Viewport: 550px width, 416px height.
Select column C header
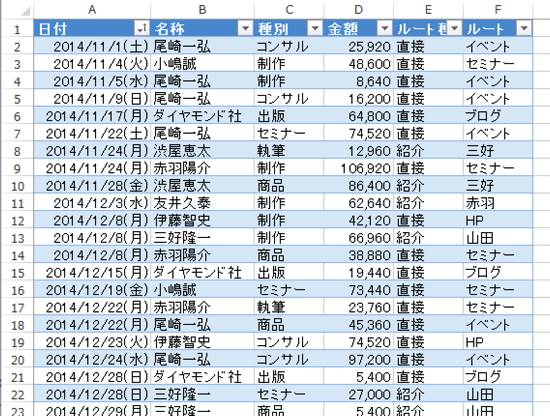click(289, 10)
